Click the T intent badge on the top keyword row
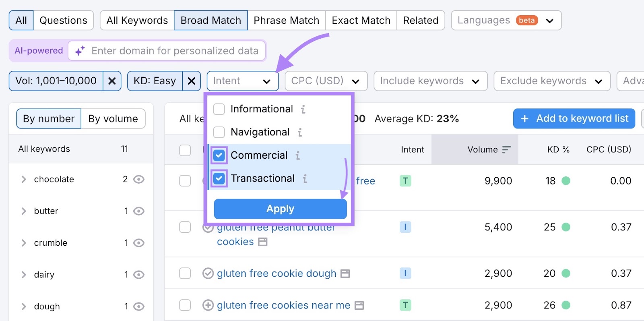This screenshot has width=644, height=321. [405, 180]
